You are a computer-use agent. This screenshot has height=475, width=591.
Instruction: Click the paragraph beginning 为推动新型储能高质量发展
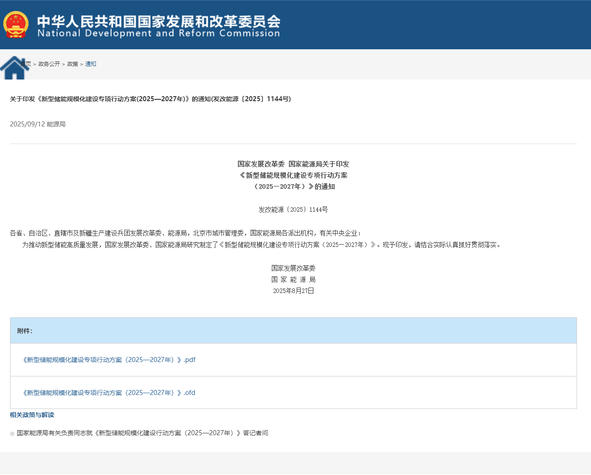click(x=262, y=245)
